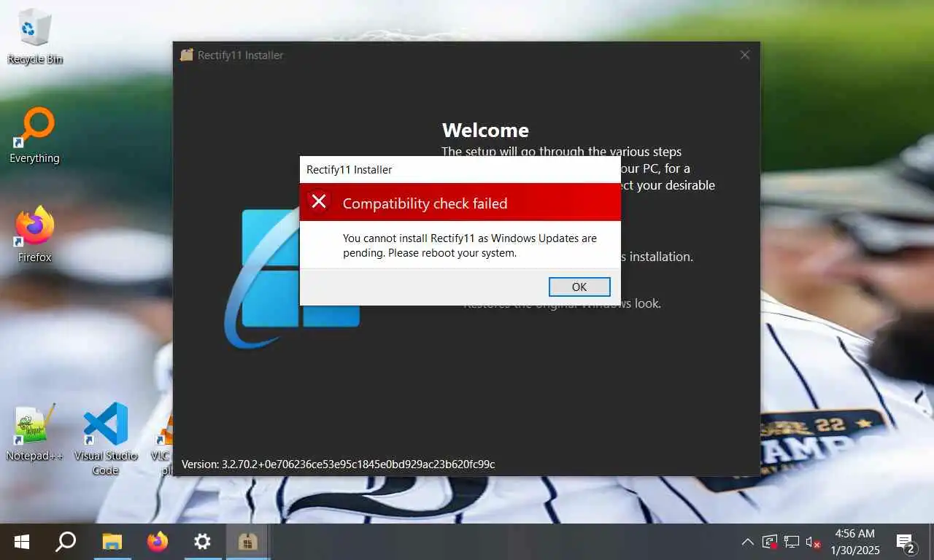Select the VLC media player desktop shortcut
This screenshot has width=934, height=560.
click(x=163, y=443)
